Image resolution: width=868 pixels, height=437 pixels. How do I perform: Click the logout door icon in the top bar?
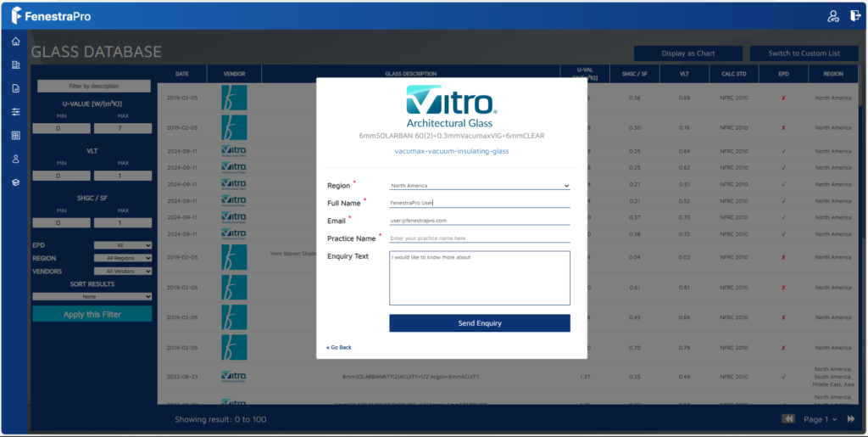(x=855, y=15)
